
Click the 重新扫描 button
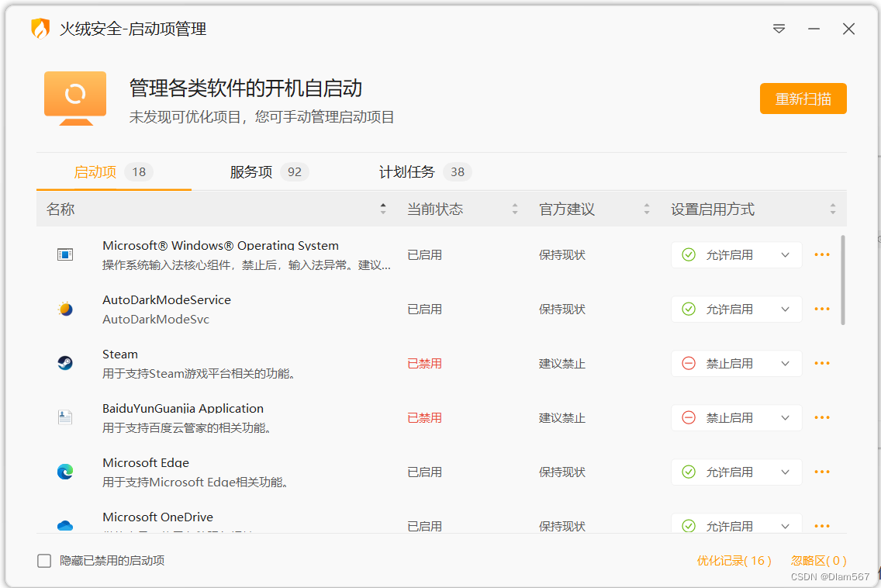803,99
